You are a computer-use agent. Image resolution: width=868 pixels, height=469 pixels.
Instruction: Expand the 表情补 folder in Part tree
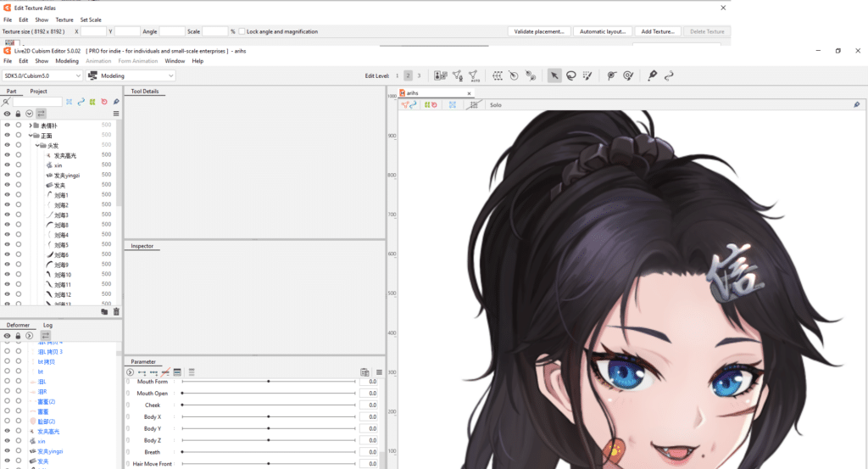[x=31, y=126]
